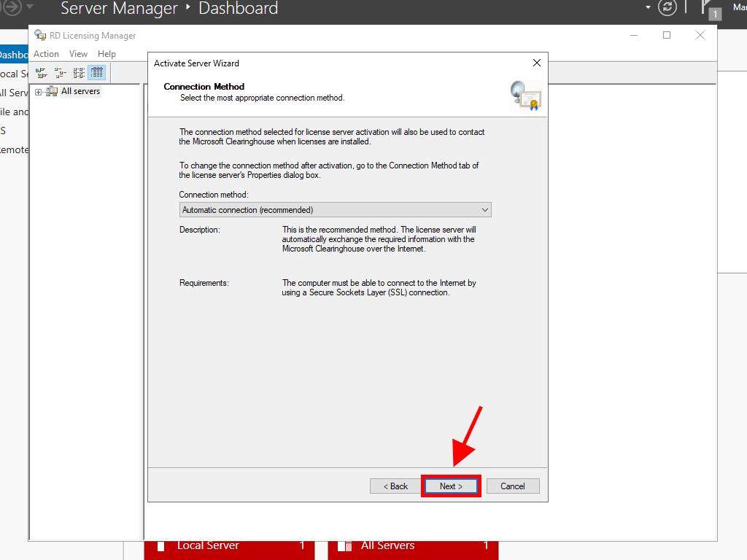Close the RD Licensing Manager window

(x=700, y=35)
